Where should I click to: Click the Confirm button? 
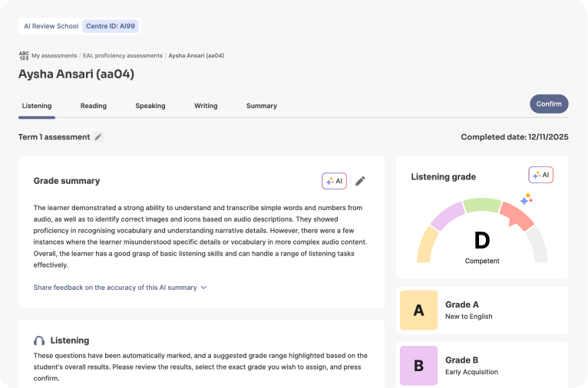point(549,104)
